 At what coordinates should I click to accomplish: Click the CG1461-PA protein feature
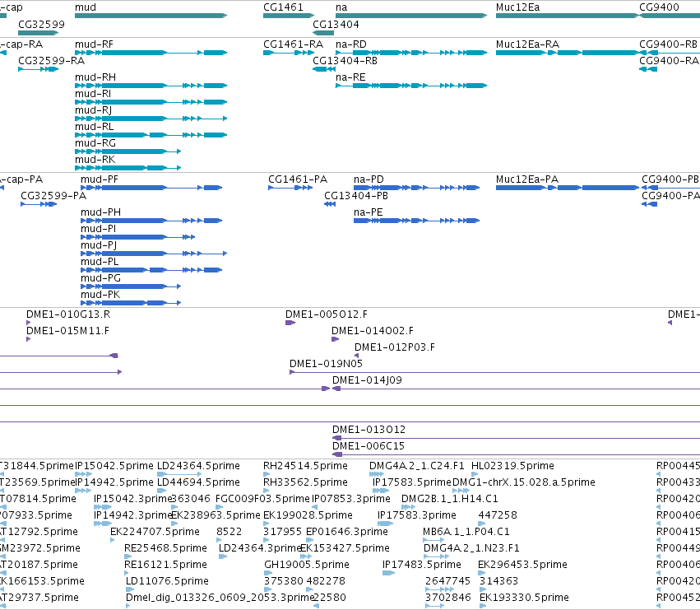click(290, 188)
